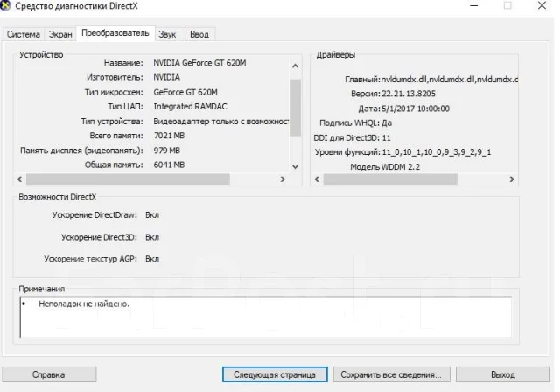Select Модель WDDM 2.2 text
Screen dimensions: 560x392
[x=385, y=167]
